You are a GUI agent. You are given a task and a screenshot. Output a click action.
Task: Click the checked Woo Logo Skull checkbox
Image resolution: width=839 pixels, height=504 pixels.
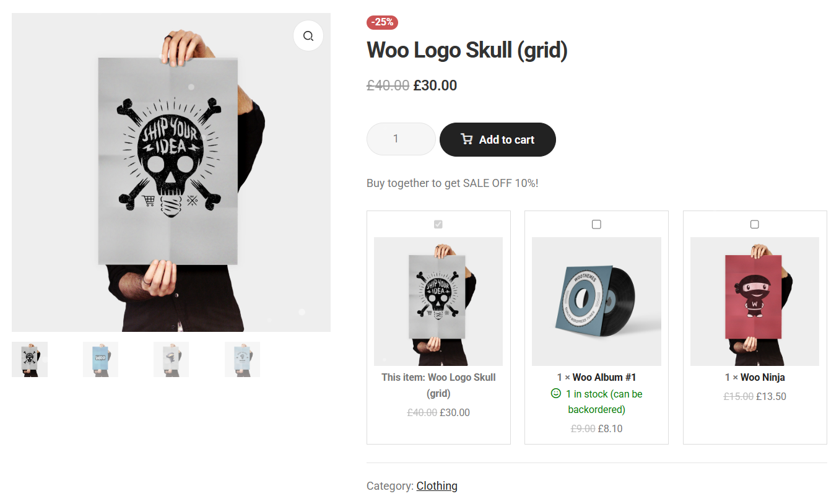pyautogui.click(x=438, y=224)
